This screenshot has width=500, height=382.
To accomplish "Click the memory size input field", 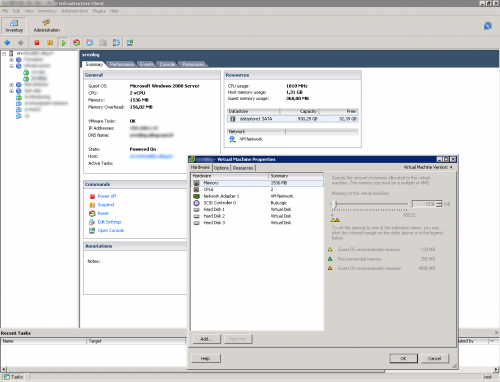I will click(x=424, y=204).
